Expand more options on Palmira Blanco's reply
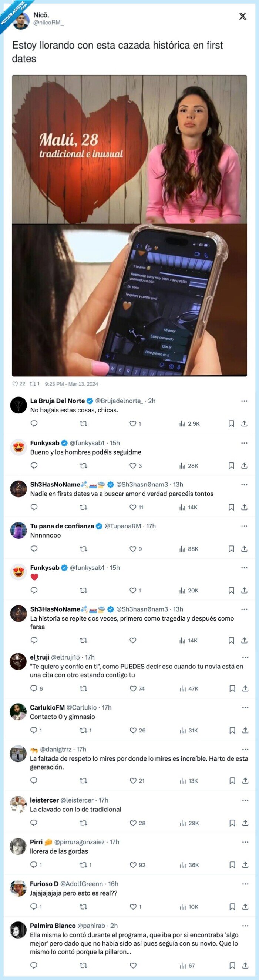 coord(245,926)
